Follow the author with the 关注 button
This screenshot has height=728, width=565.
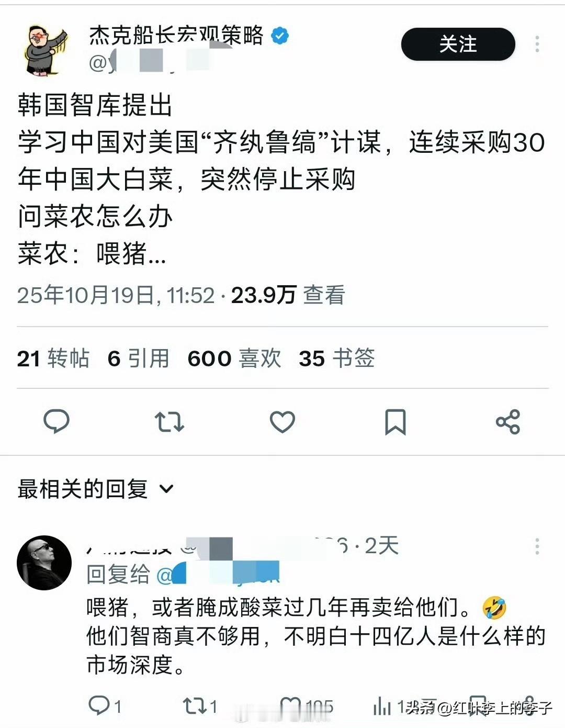458,44
